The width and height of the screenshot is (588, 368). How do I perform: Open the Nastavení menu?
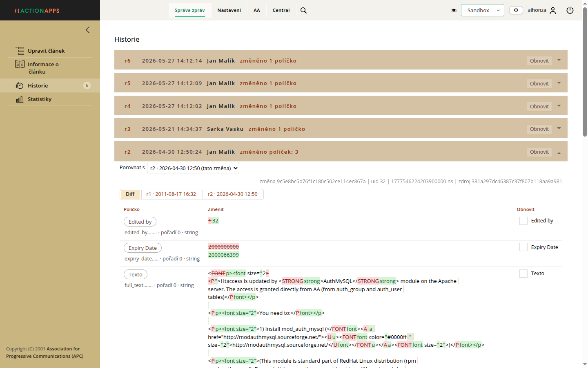click(x=229, y=10)
